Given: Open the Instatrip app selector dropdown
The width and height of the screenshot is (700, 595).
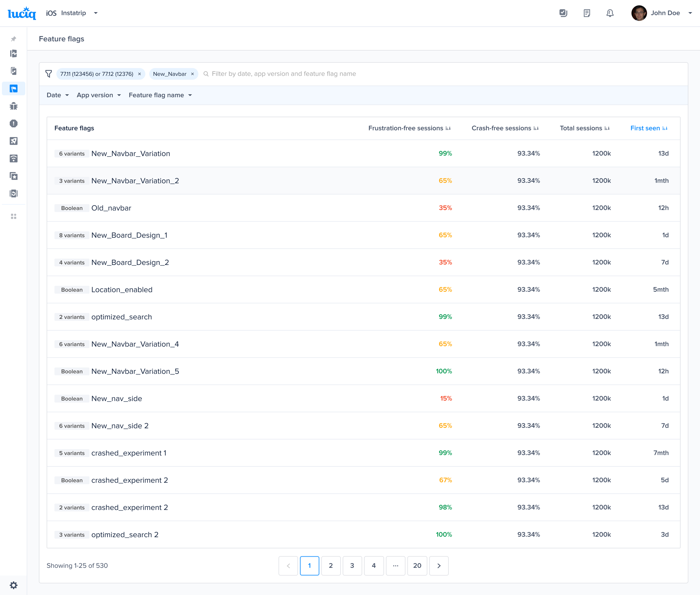Looking at the screenshot, I should (x=95, y=13).
